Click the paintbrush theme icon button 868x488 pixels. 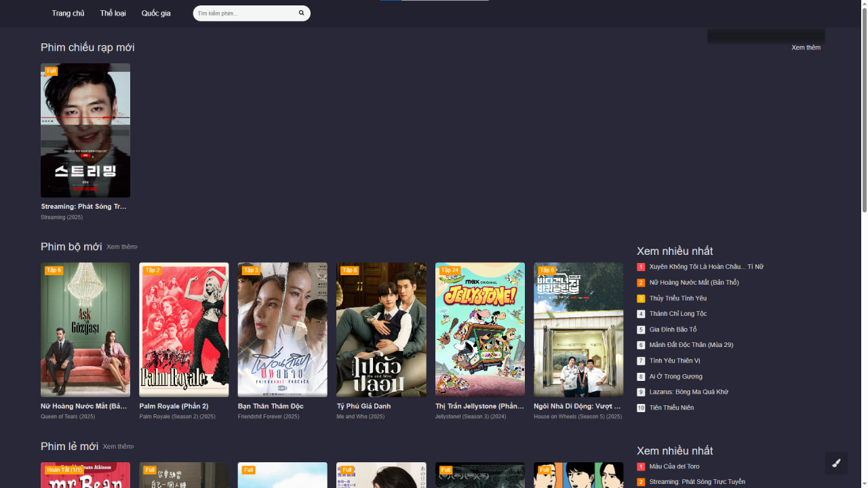[x=836, y=463]
